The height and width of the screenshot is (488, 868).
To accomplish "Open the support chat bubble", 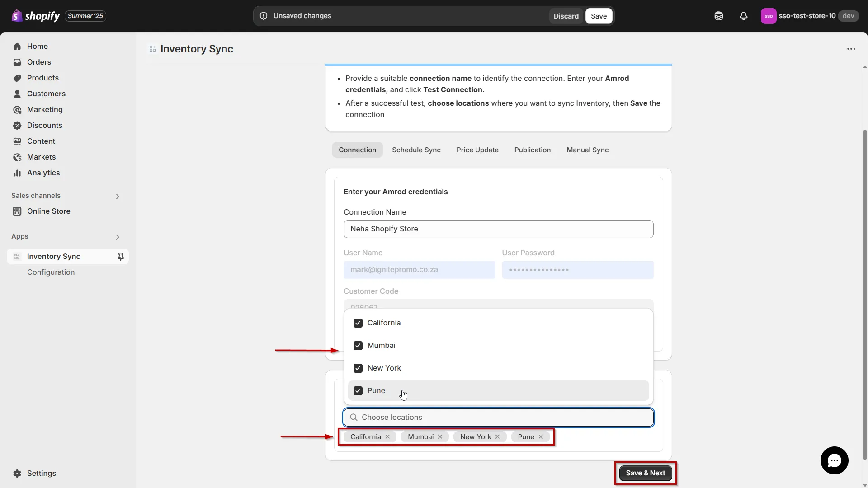I will tap(834, 460).
